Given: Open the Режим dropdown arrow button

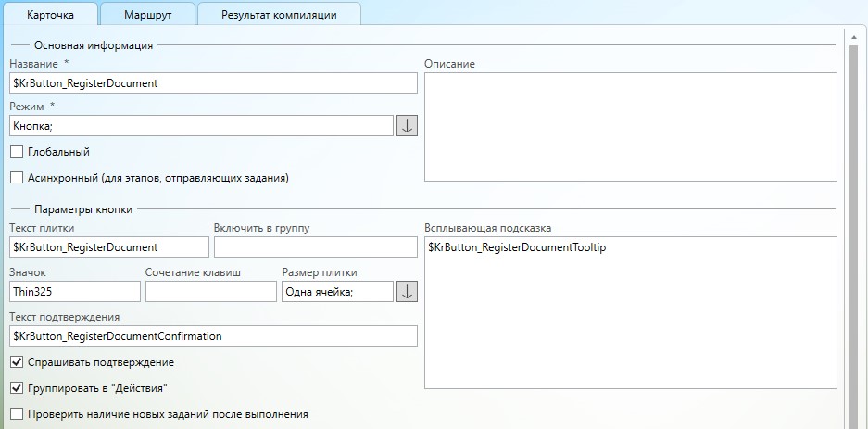Looking at the screenshot, I should pyautogui.click(x=407, y=126).
